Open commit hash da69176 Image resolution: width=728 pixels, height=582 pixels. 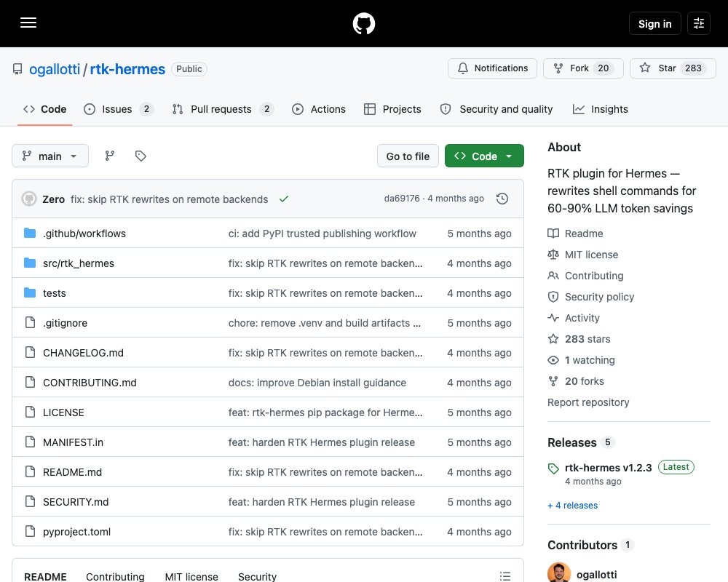click(x=402, y=198)
